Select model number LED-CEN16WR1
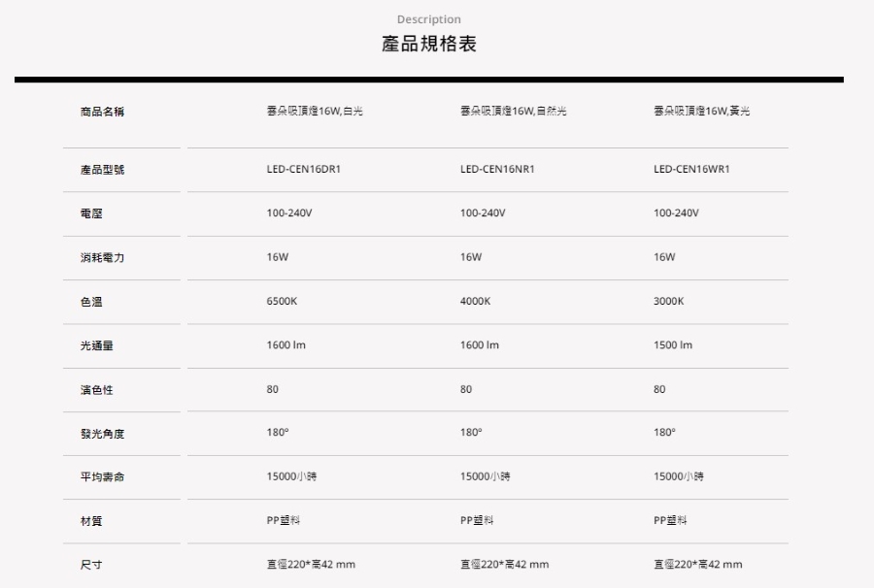The width and height of the screenshot is (874, 588). pos(692,169)
